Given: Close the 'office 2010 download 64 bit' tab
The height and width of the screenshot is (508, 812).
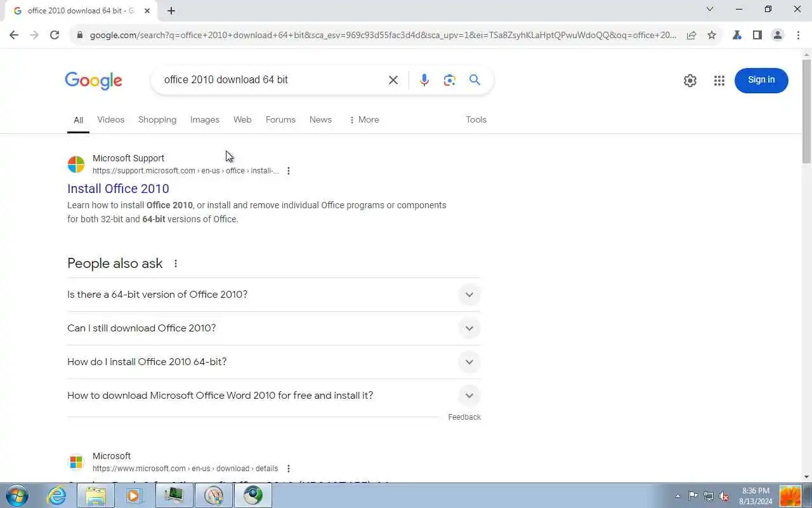Looking at the screenshot, I should click(x=147, y=11).
